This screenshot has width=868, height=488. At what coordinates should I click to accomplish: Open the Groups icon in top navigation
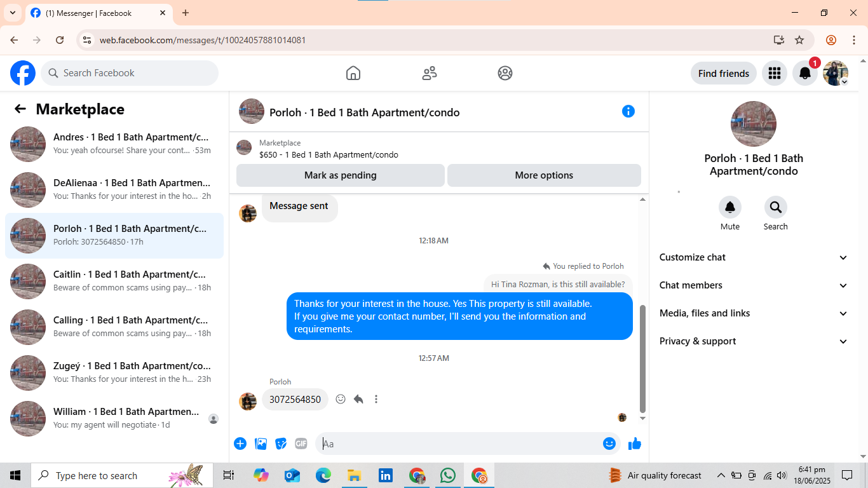click(505, 73)
